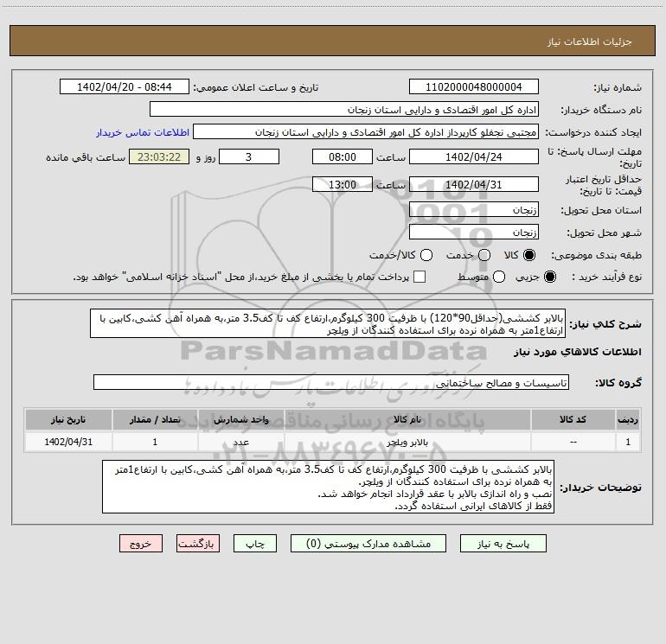Click the row number cell under ردیف
This screenshot has width=666, height=644.
[x=628, y=443]
